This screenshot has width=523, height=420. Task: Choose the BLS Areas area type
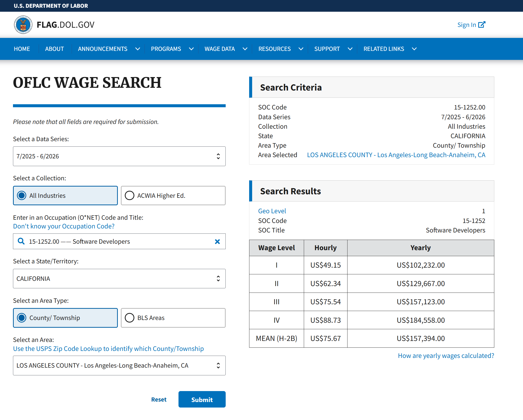[173, 318]
